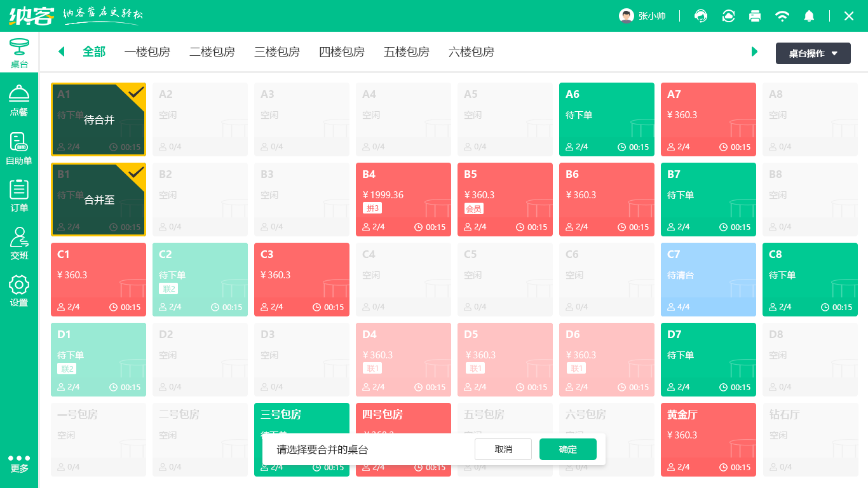
Task: Open the notification bell icon
Action: (x=809, y=16)
